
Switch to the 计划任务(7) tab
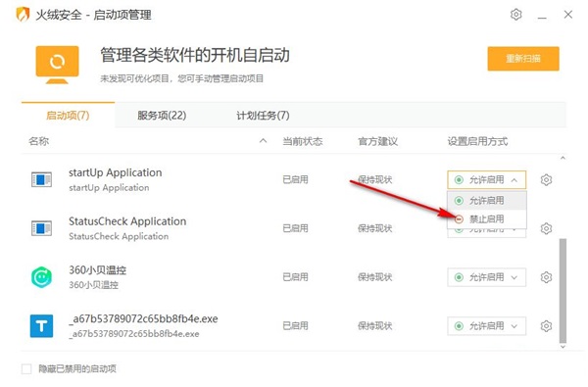pyautogui.click(x=263, y=116)
